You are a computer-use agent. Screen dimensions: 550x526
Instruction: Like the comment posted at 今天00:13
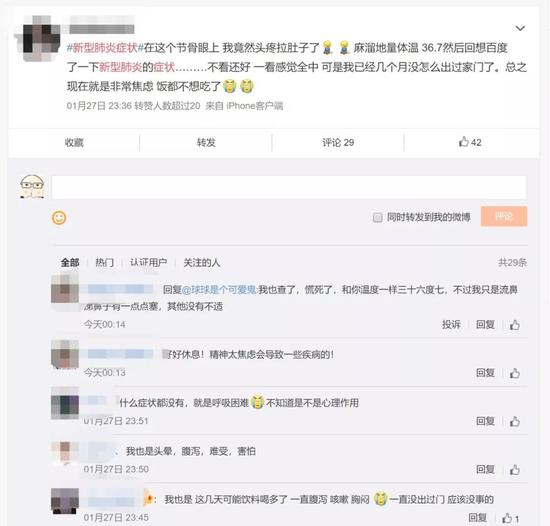click(515, 373)
